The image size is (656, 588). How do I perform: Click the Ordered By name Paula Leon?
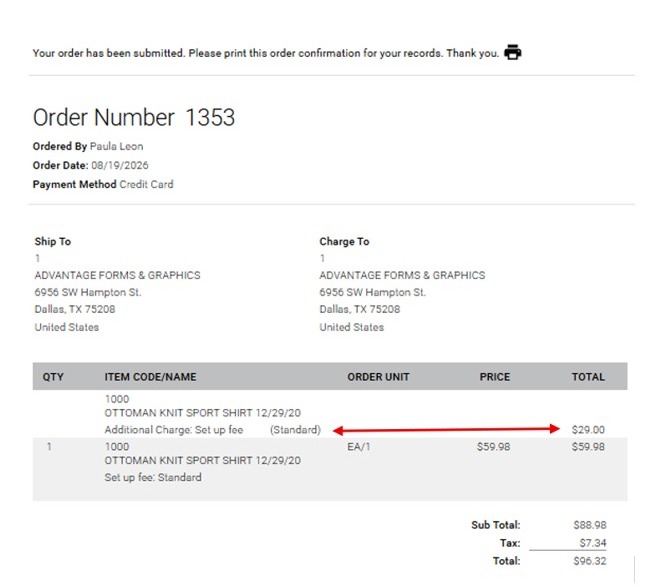point(116,146)
